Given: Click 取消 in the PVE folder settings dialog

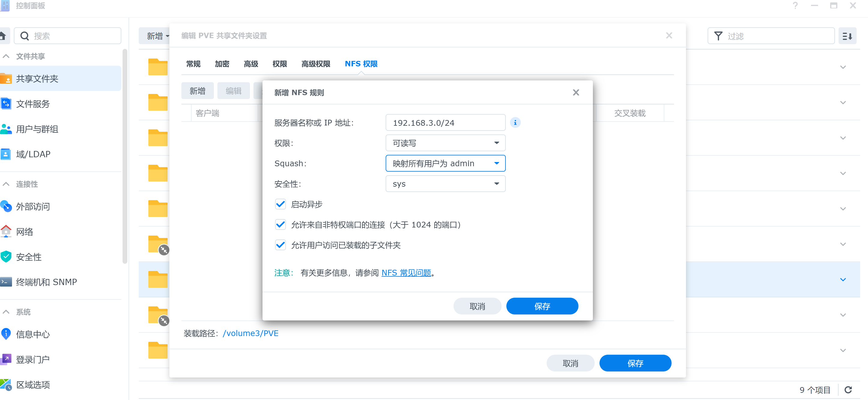Looking at the screenshot, I should tap(570, 363).
